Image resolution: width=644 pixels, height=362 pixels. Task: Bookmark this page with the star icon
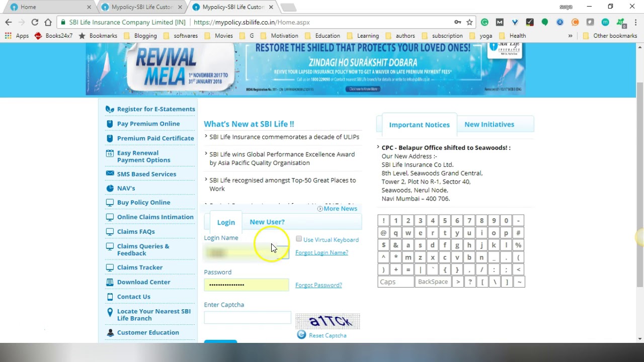469,22
